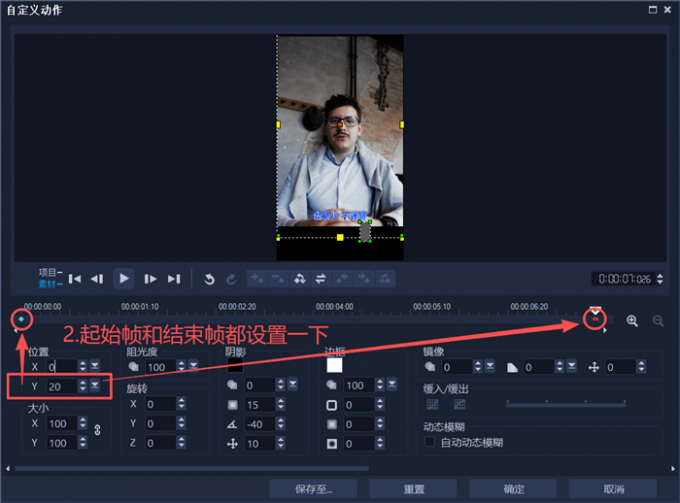
Task: Click the redo arrow icon
Action: point(231,279)
